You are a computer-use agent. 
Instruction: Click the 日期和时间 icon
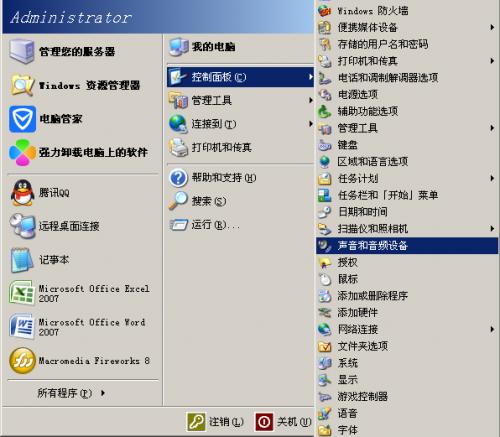tap(324, 212)
